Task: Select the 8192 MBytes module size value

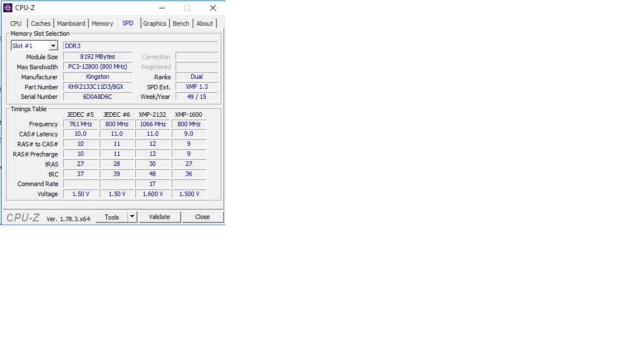Action: (x=98, y=56)
